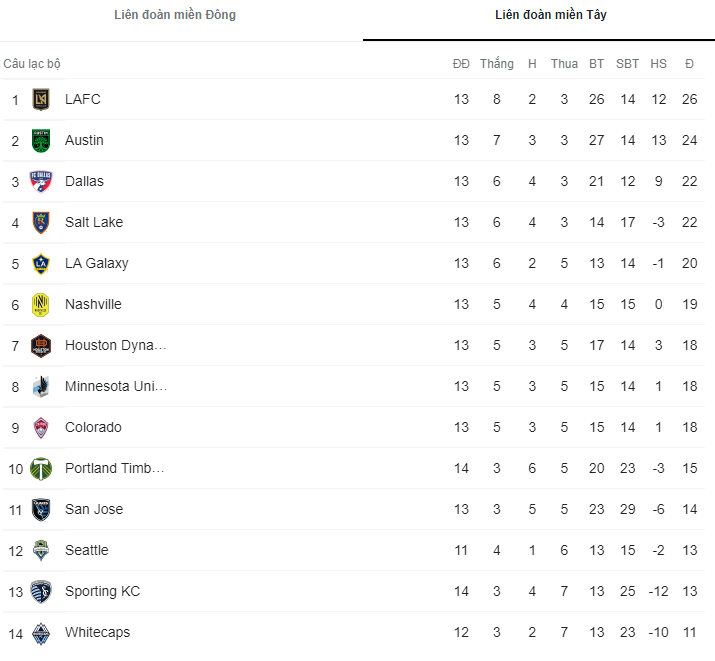
Task: Click the Austin club logo
Action: coord(41,141)
